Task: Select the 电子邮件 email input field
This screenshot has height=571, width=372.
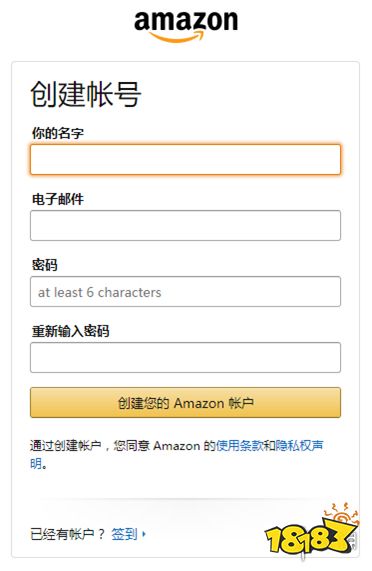Action: coord(186,225)
